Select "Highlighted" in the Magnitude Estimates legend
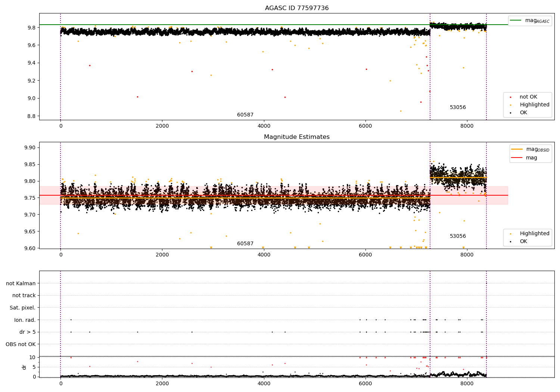560x392 pixels. tap(530, 234)
